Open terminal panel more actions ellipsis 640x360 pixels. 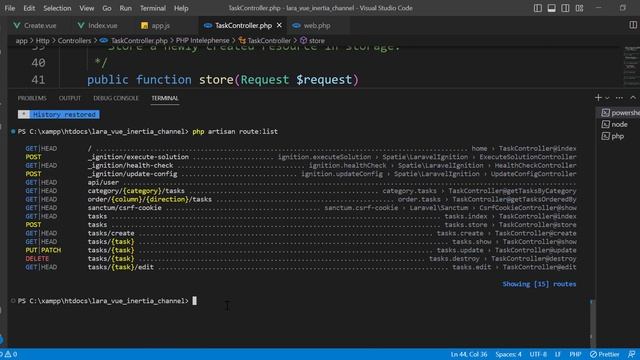[619, 98]
